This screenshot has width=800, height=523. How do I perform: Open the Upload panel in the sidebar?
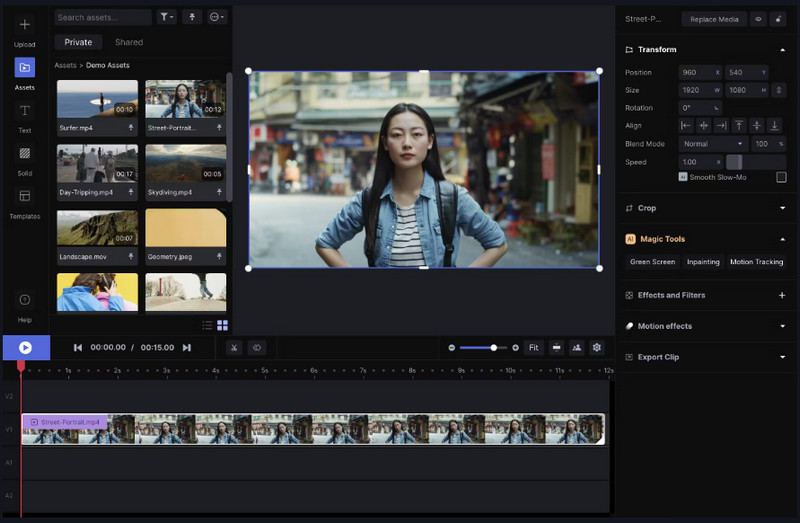coord(25,30)
